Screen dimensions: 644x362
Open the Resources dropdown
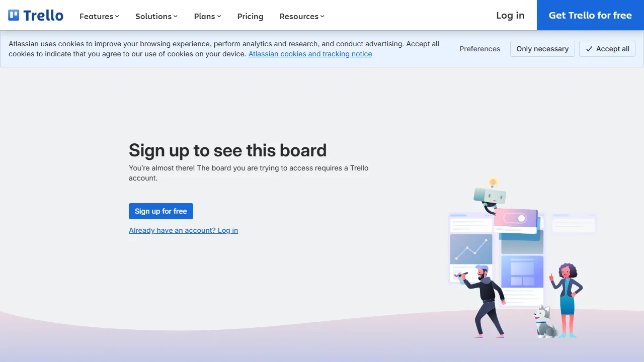pos(299,16)
